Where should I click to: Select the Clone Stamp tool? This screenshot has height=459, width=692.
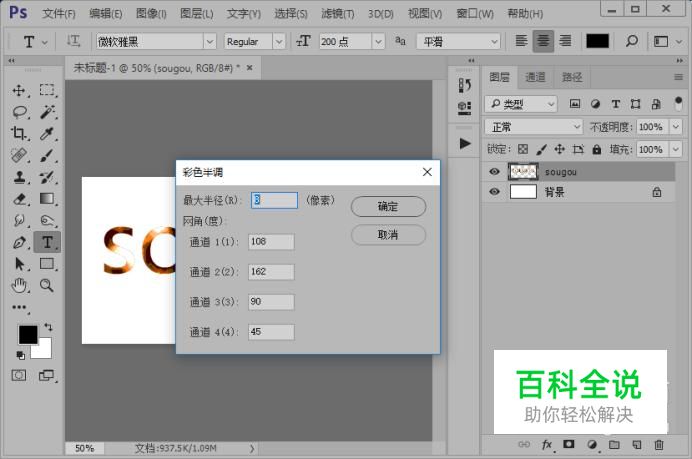coord(19,177)
